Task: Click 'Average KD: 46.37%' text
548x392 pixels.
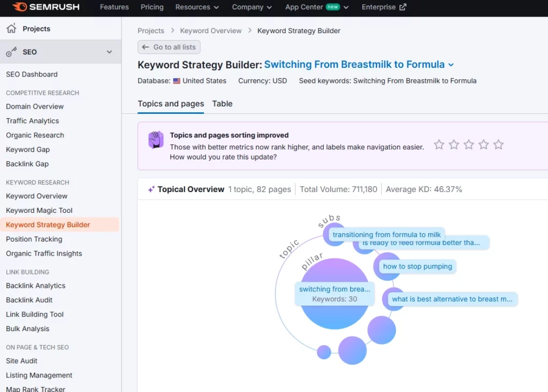Action: pyautogui.click(x=424, y=189)
